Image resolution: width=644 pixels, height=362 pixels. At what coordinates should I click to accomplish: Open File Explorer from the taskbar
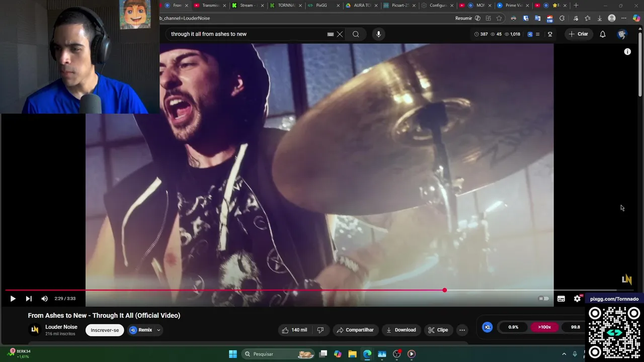352,354
